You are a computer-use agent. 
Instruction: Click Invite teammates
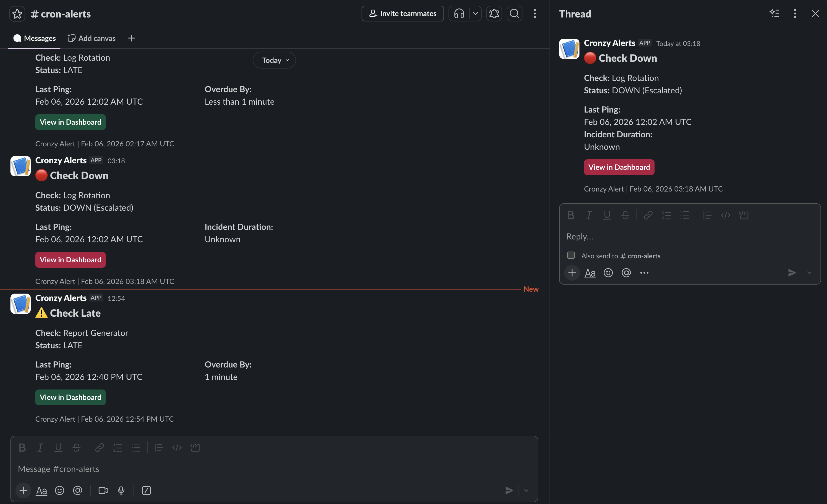tap(402, 14)
